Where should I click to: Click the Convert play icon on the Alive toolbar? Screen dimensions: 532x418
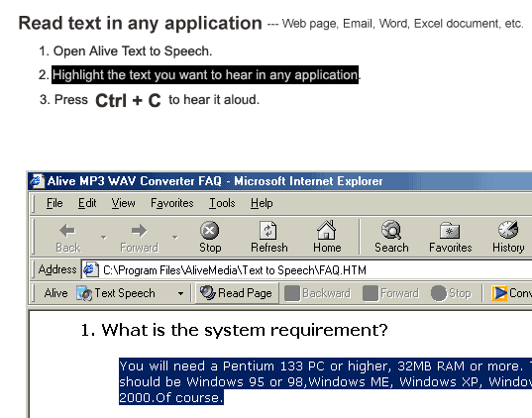point(499,293)
